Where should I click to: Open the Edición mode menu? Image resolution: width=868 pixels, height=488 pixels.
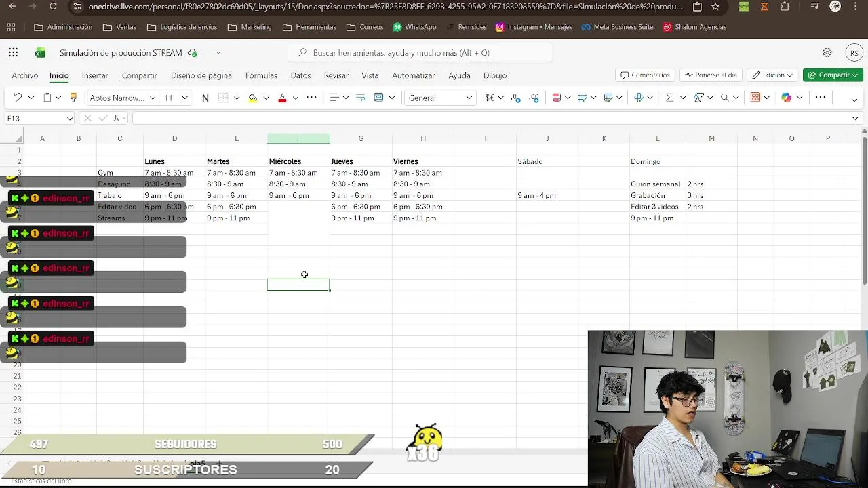(x=773, y=75)
